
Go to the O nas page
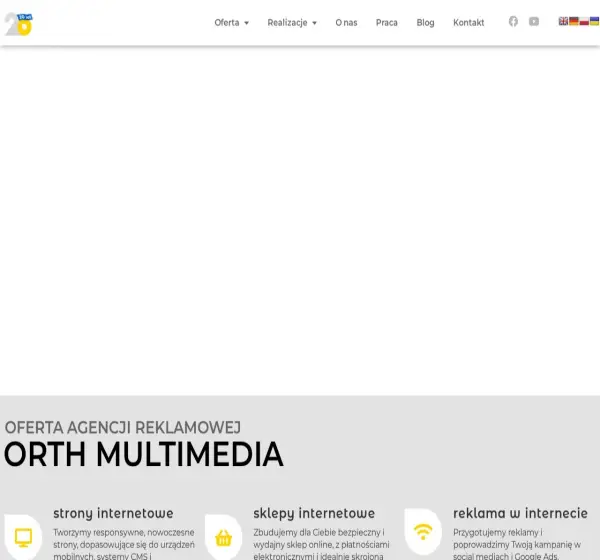346,23
